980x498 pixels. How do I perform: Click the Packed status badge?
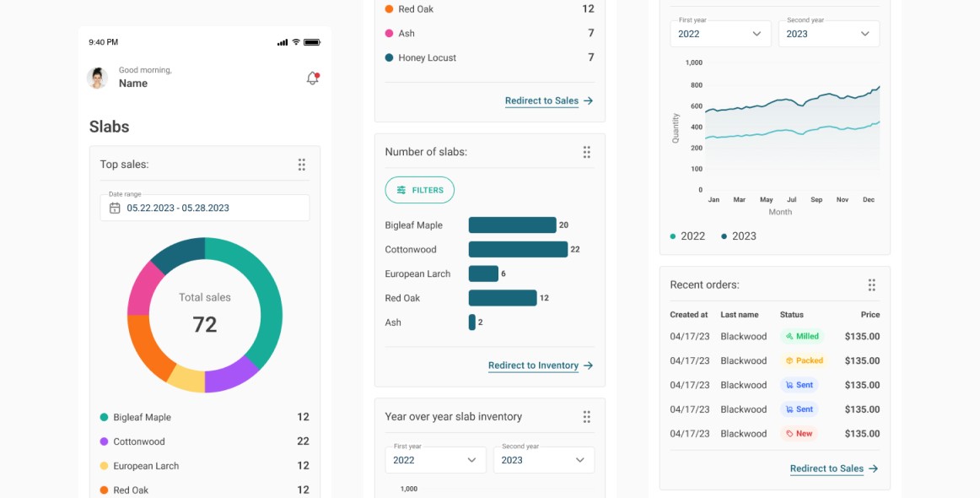(805, 361)
